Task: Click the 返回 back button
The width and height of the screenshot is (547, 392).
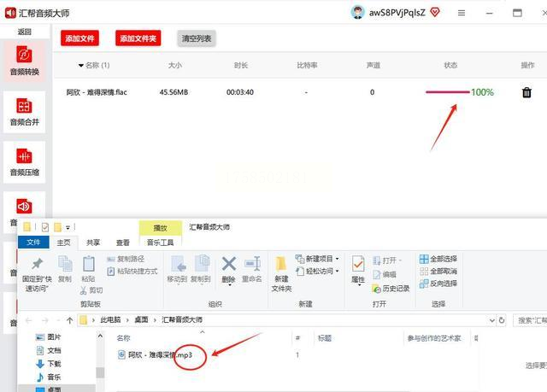Action: [25, 32]
